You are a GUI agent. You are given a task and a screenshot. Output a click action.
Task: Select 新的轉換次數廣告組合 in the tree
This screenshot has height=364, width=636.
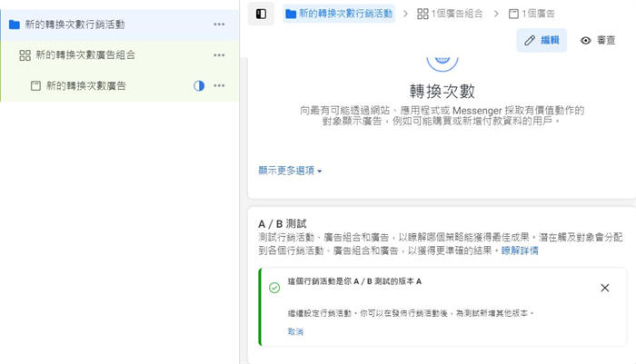[85, 55]
